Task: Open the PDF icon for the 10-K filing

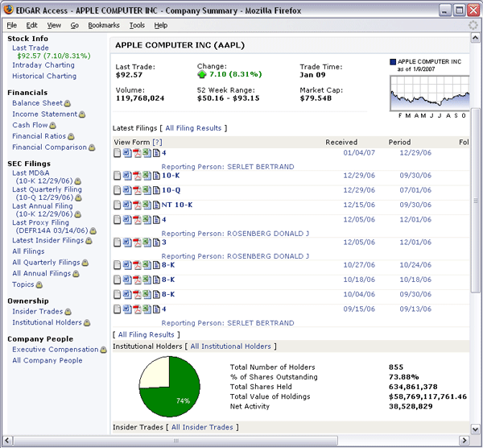Action: click(138, 175)
